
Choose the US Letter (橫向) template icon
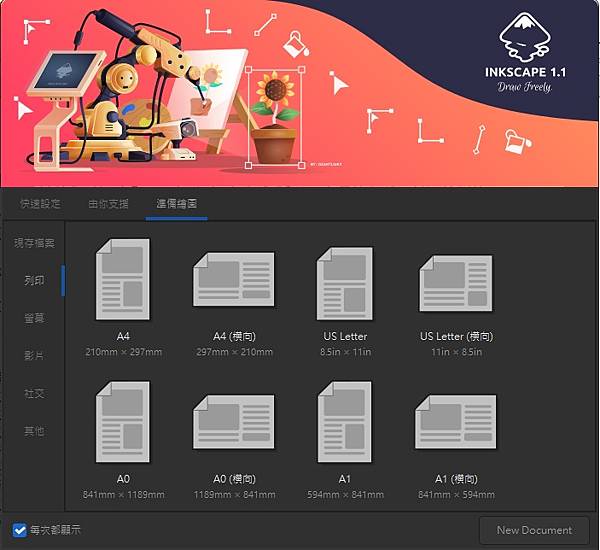click(x=456, y=283)
